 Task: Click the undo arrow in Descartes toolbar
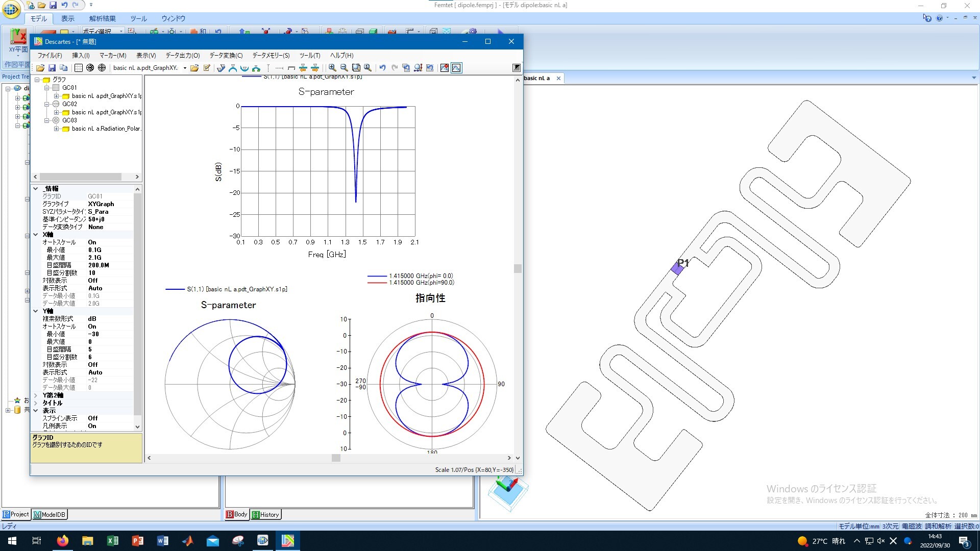tap(382, 68)
